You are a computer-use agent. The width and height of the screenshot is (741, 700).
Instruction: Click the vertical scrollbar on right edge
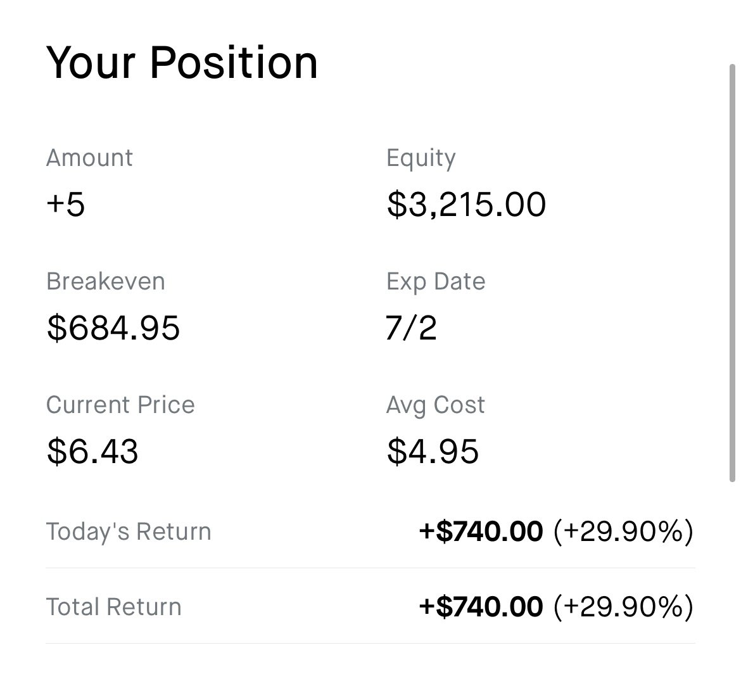click(733, 273)
